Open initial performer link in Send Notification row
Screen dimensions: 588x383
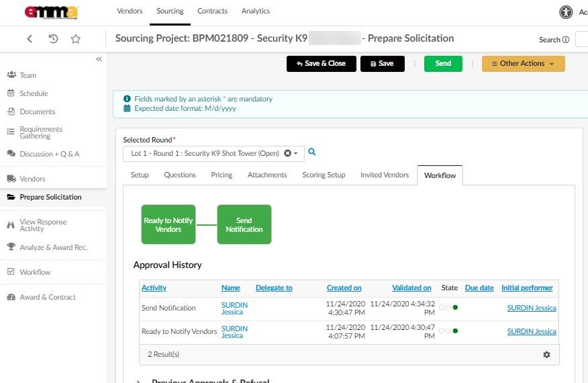[532, 308]
